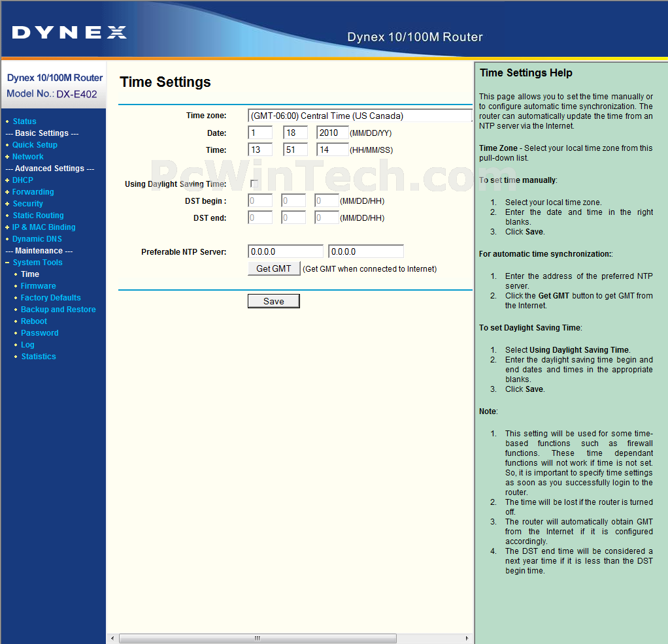Open the Statistics page
668x644 pixels.
[x=39, y=356]
